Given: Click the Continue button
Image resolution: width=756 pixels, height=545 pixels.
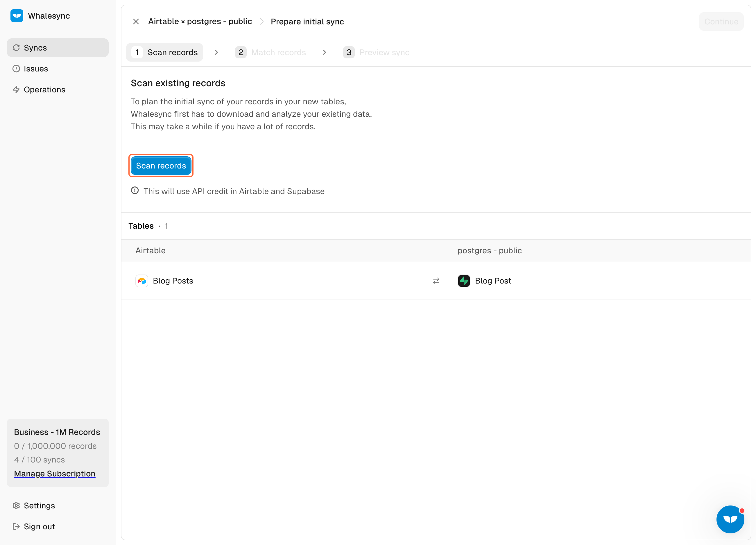Looking at the screenshot, I should [x=721, y=22].
